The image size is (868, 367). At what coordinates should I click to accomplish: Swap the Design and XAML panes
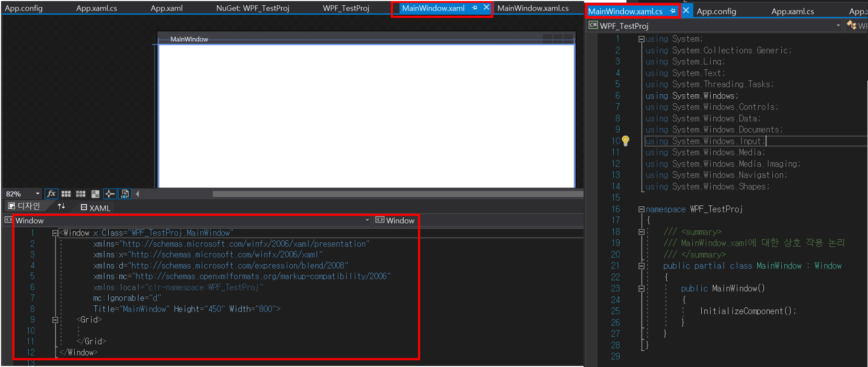point(61,206)
